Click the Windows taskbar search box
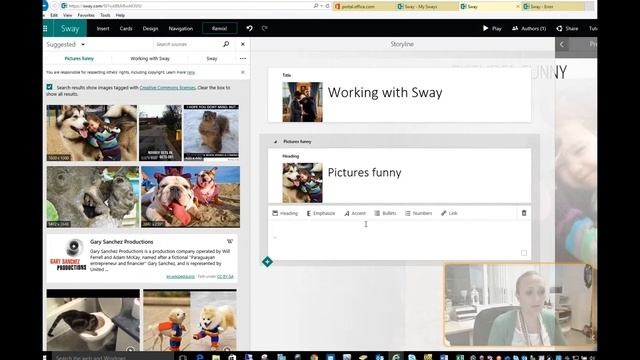 pyautogui.click(x=113, y=357)
